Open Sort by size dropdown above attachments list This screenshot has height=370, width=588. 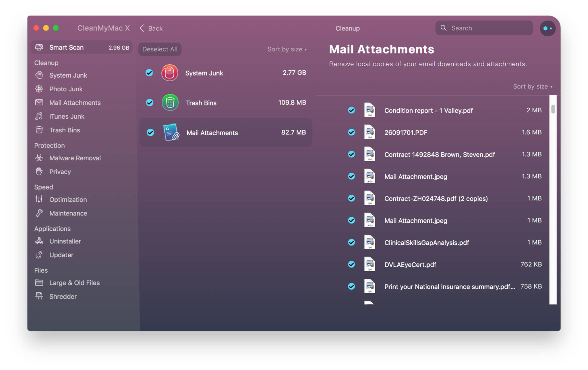533,86
